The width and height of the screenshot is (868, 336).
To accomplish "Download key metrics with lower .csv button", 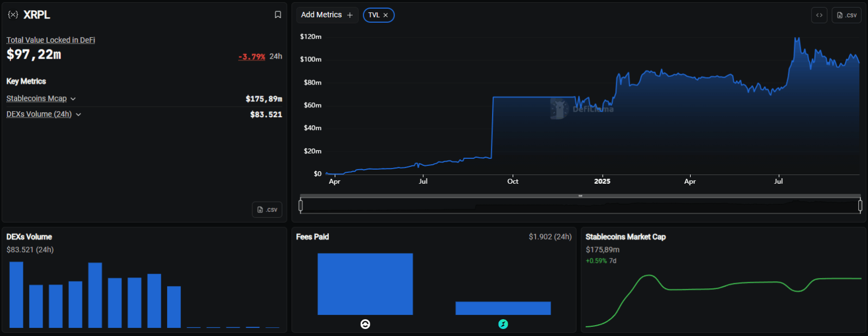I will point(267,209).
